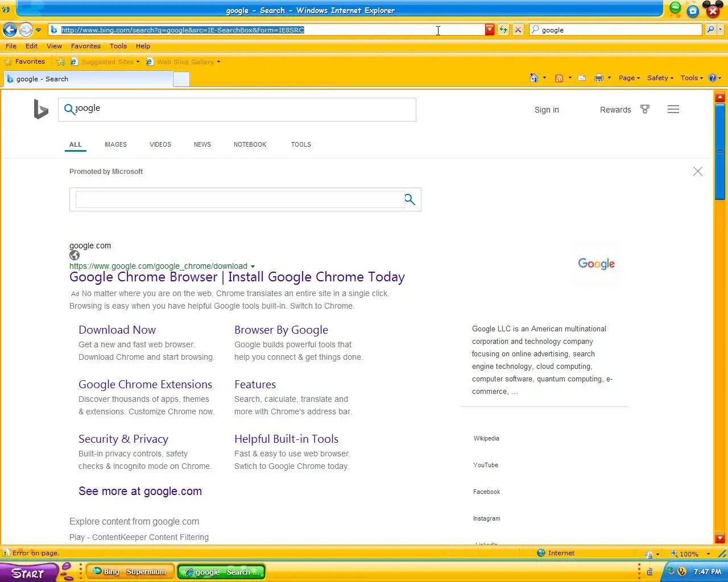The width and height of the screenshot is (728, 582).
Task: Click the globe icon below google.com
Action: click(75, 255)
